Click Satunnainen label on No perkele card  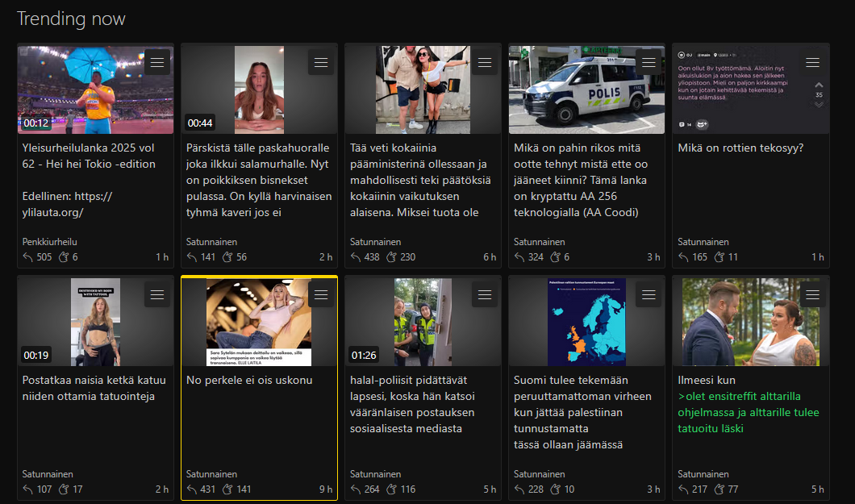pos(211,474)
